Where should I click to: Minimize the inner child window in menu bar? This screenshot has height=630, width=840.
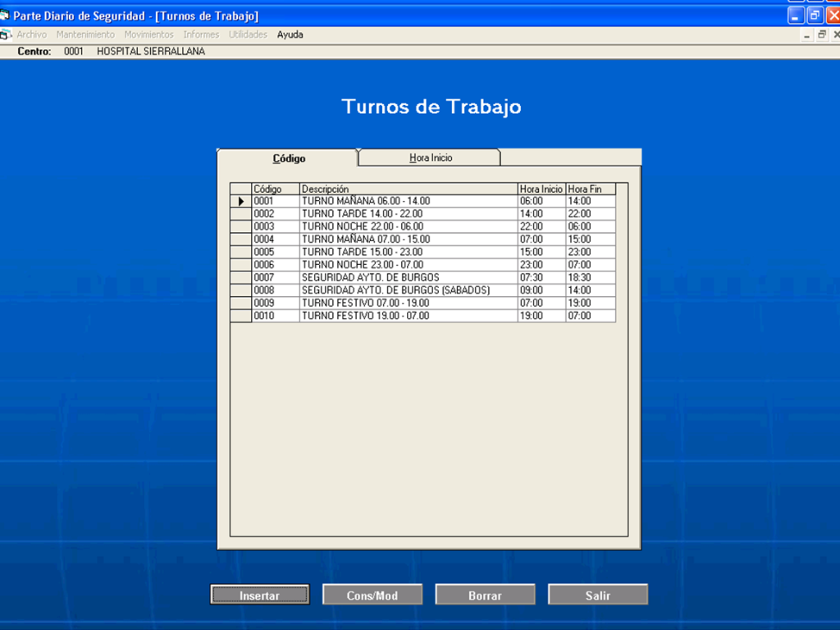(807, 34)
